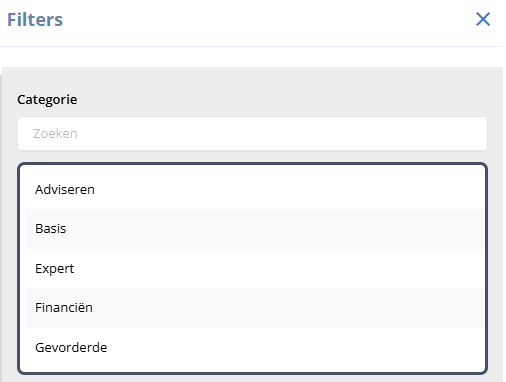506x382 pixels.
Task: Click the Filters panel heading
Action: (x=35, y=20)
